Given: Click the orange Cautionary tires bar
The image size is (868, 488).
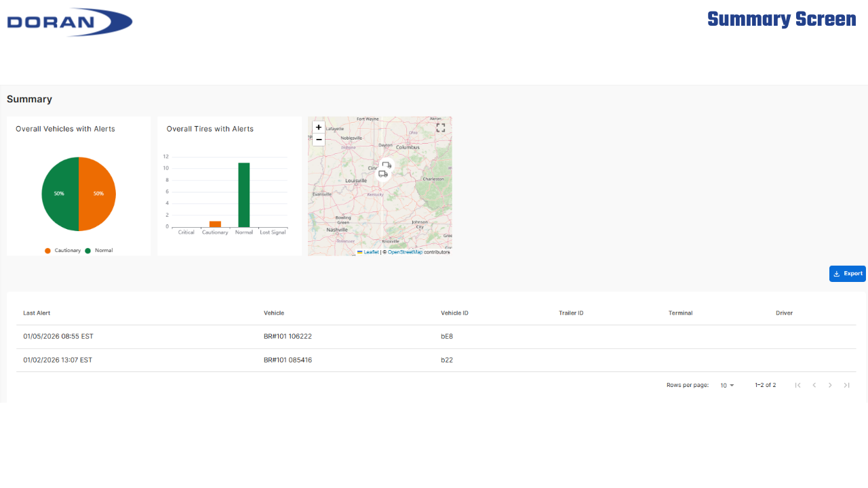Looking at the screenshot, I should 215,224.
